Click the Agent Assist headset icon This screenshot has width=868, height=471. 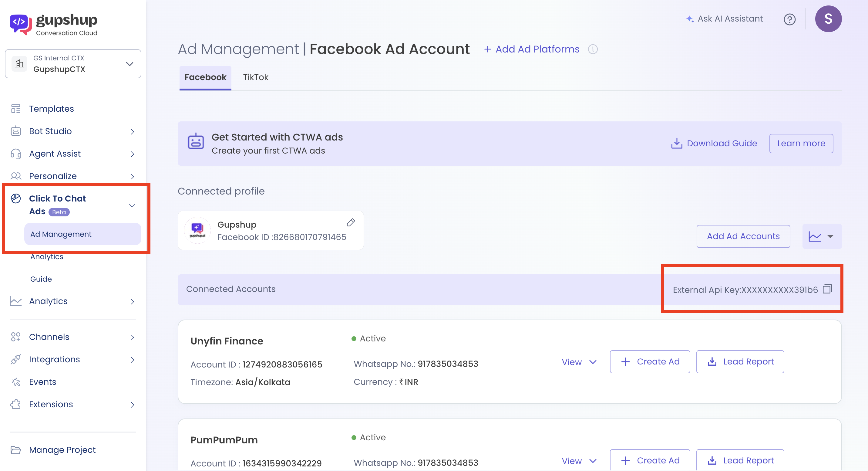click(x=15, y=154)
